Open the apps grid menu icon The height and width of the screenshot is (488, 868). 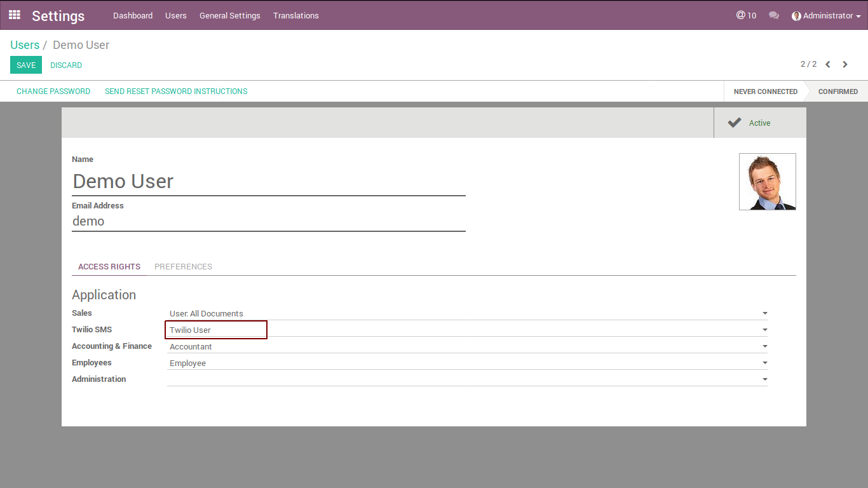click(14, 15)
